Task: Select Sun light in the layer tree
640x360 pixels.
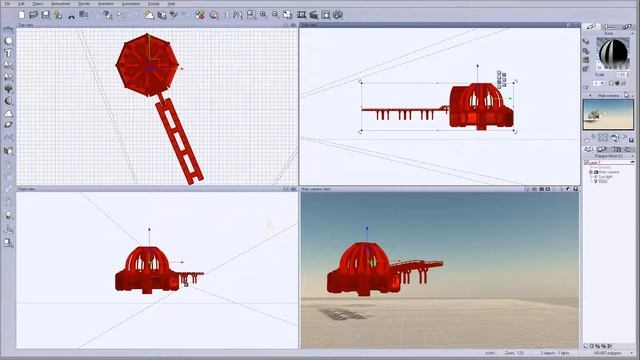Action: click(x=606, y=177)
